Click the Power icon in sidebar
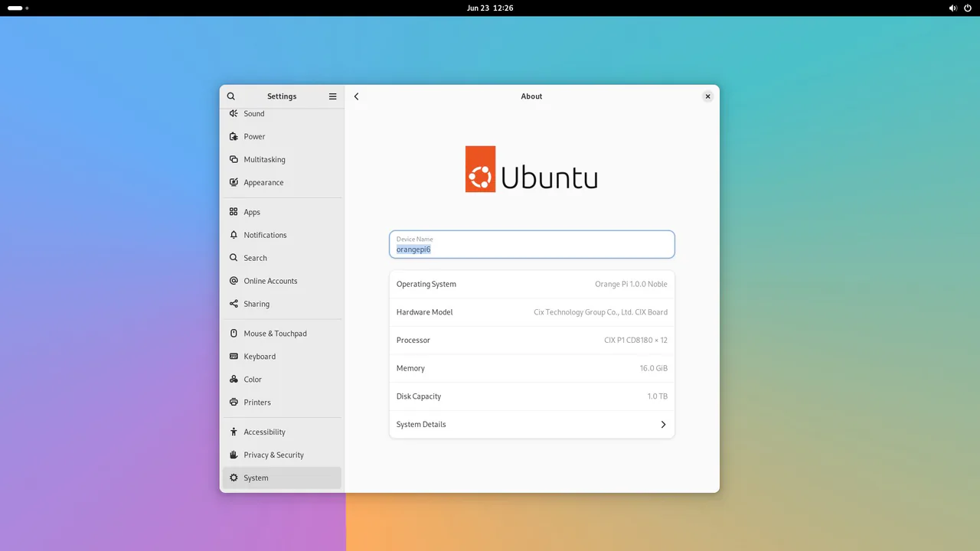This screenshot has height=551, width=980. 234,136
